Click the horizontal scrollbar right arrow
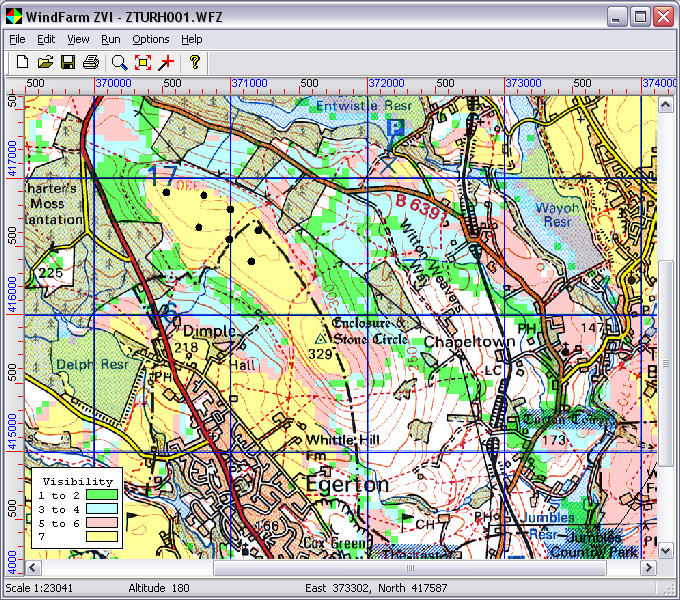 [650, 567]
